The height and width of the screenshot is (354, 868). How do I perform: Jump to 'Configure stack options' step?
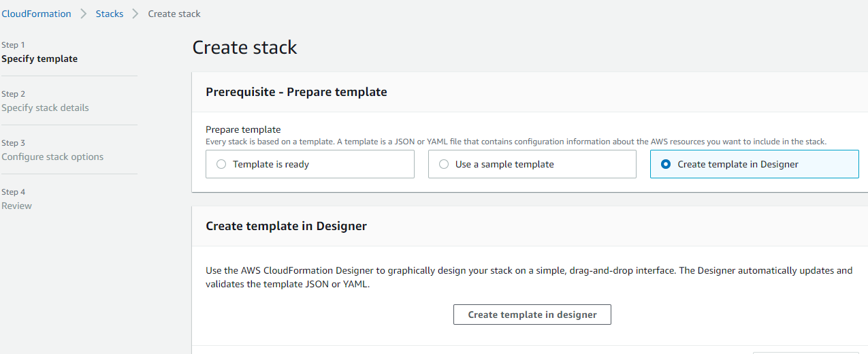click(x=52, y=157)
